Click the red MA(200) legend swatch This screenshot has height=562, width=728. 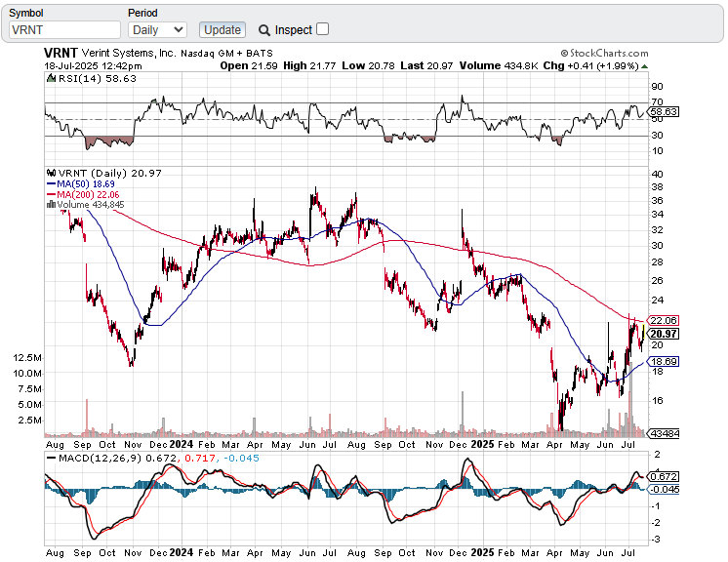(x=50, y=194)
